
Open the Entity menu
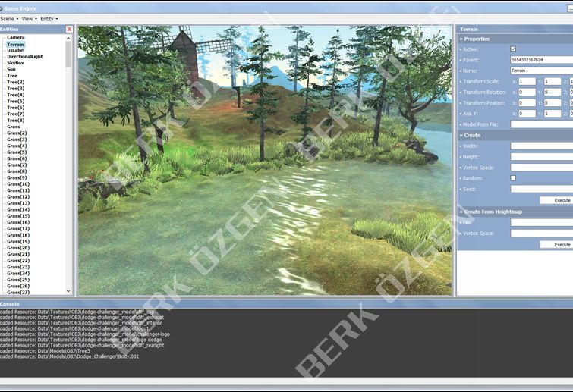49,19
